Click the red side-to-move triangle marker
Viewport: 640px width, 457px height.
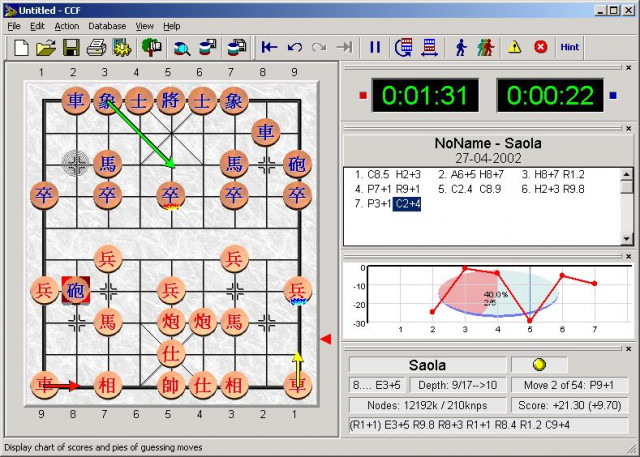pos(326,339)
